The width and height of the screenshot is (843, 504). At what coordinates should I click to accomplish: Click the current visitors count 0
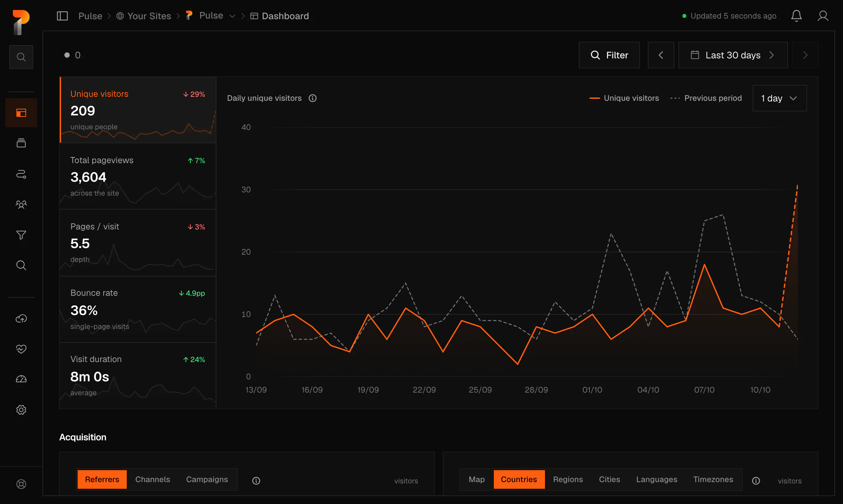tap(72, 55)
